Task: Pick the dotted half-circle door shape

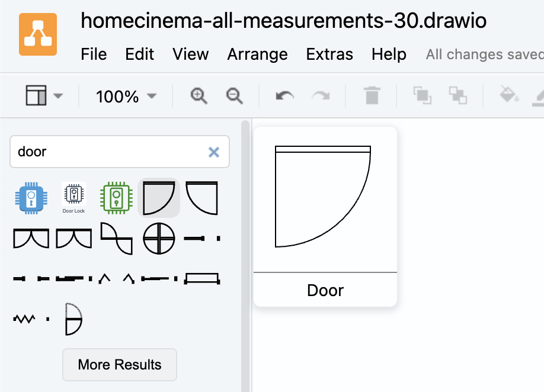Action: coord(73,319)
